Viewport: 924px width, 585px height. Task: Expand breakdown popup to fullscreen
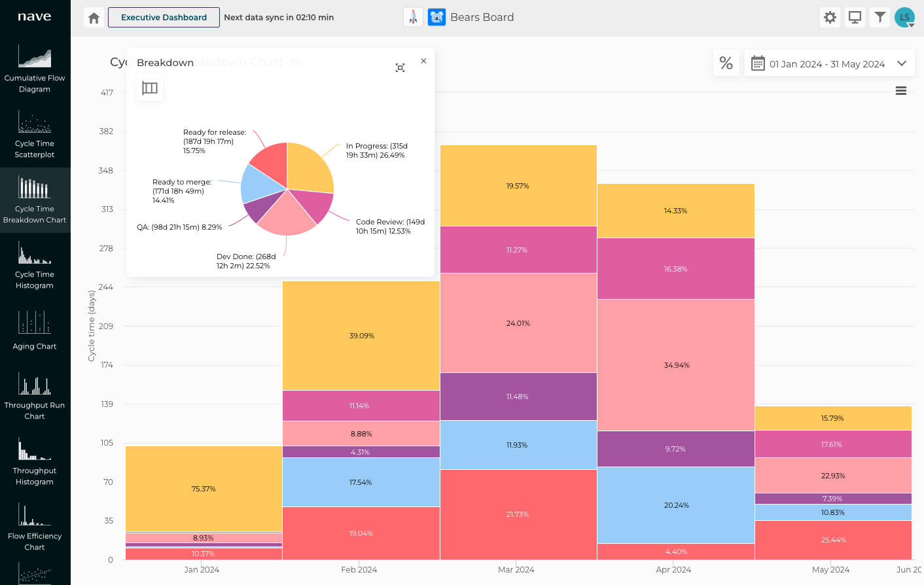400,68
